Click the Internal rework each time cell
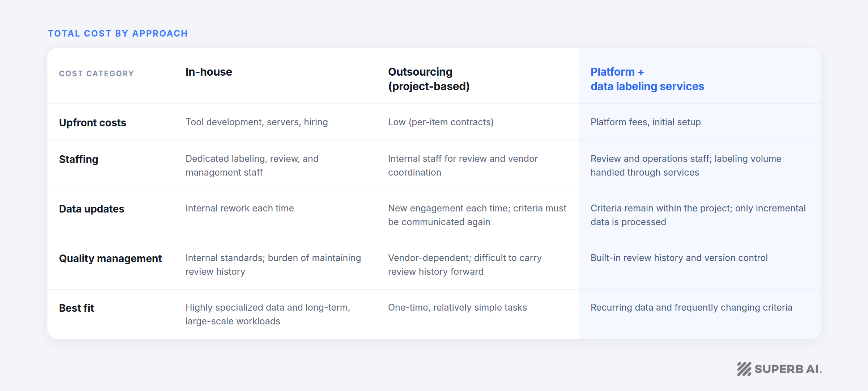Screen dimensions: 868x391 tap(240, 208)
